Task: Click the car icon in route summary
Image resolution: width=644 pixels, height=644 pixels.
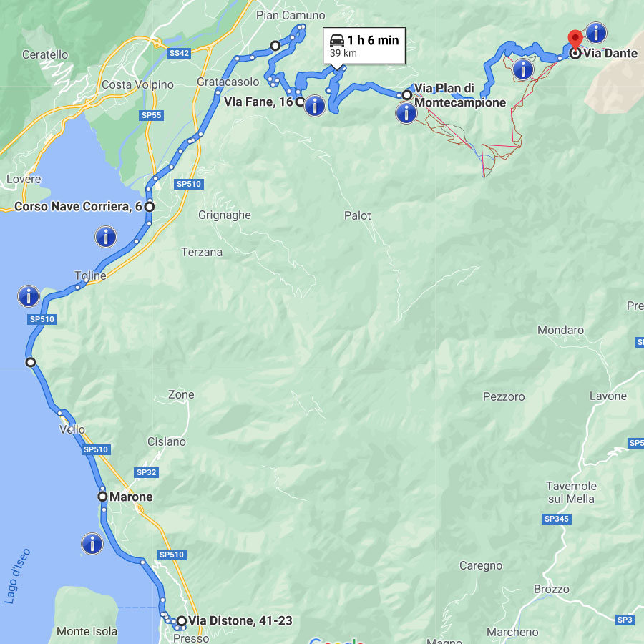Action: (337, 40)
